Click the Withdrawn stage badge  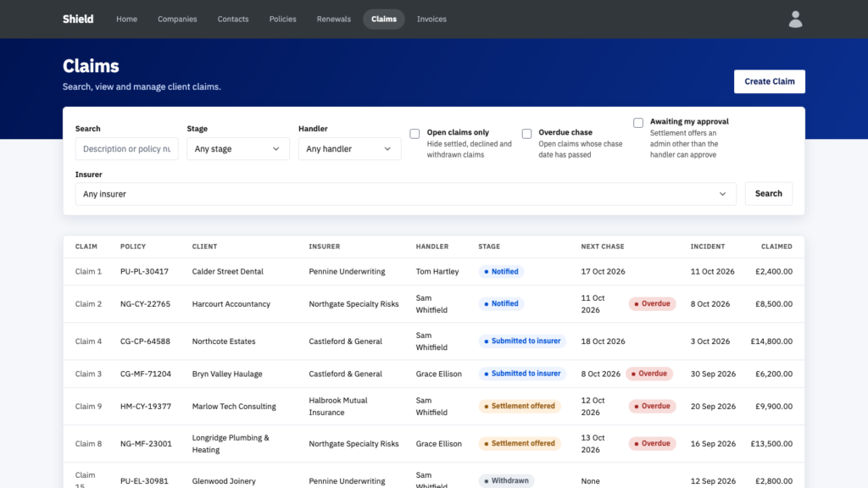(507, 481)
